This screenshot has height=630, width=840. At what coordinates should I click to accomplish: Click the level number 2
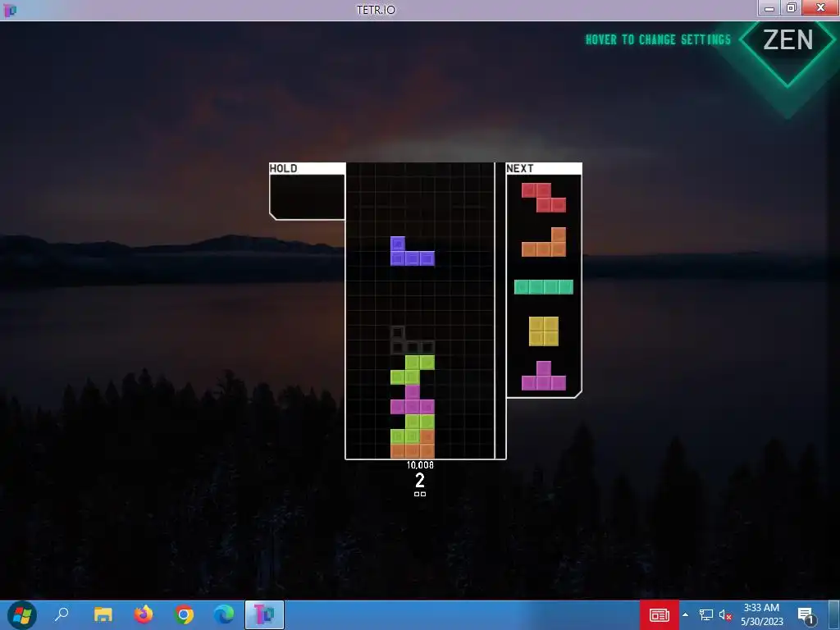[x=420, y=480]
